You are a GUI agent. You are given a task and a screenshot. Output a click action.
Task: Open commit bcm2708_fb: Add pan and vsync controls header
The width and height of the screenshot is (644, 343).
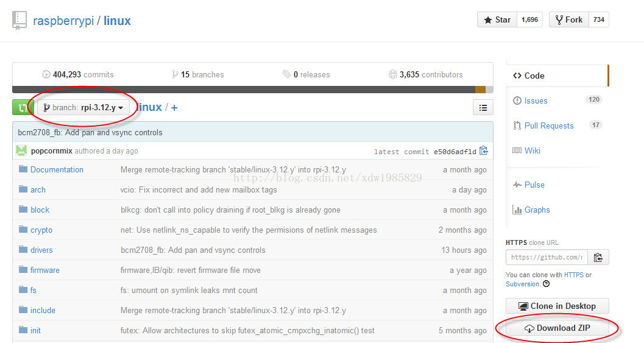pos(90,133)
